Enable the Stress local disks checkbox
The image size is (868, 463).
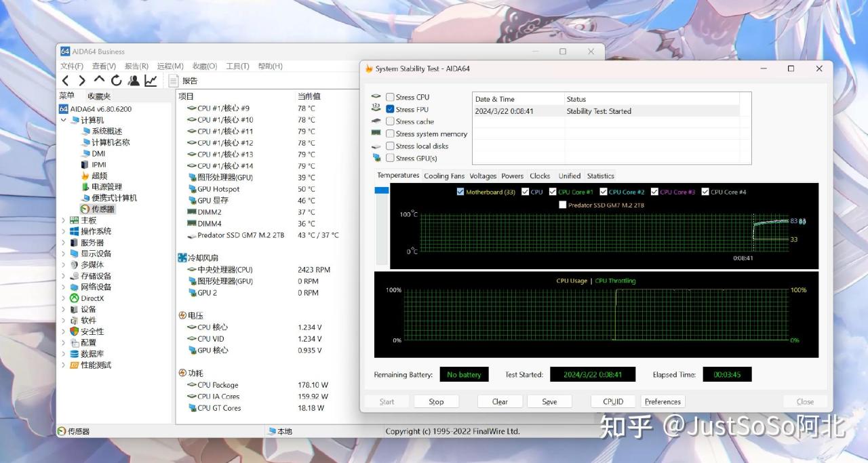tap(390, 146)
